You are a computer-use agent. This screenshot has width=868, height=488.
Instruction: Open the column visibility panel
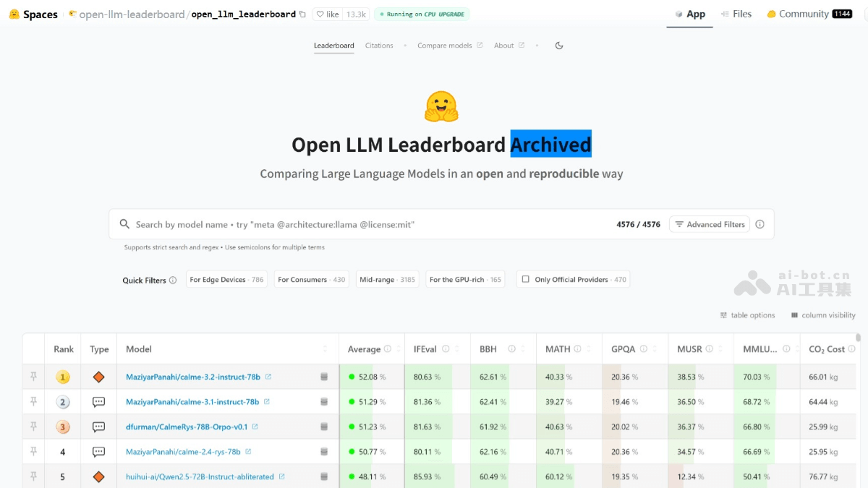tap(822, 315)
